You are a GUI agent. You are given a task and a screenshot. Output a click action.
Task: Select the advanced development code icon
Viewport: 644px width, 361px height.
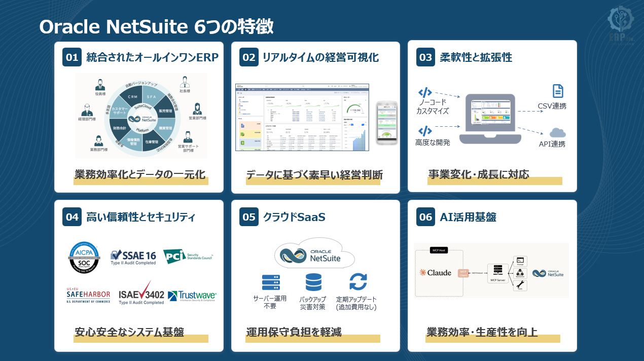pos(425,130)
